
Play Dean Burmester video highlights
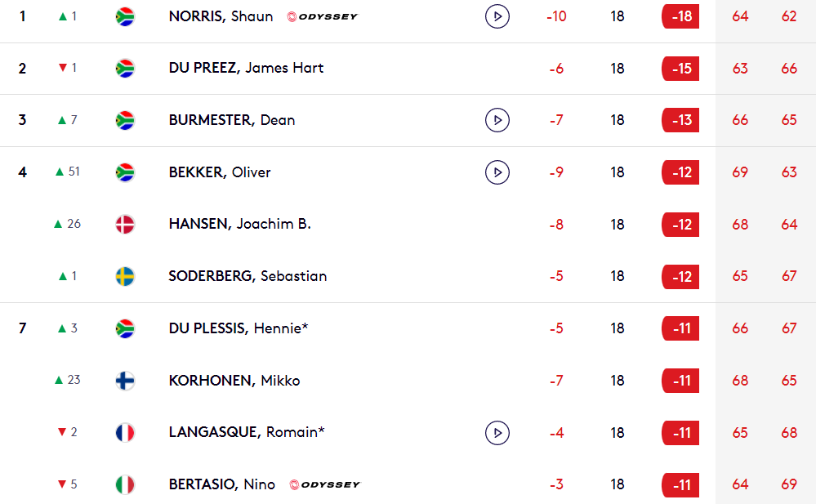(497, 120)
